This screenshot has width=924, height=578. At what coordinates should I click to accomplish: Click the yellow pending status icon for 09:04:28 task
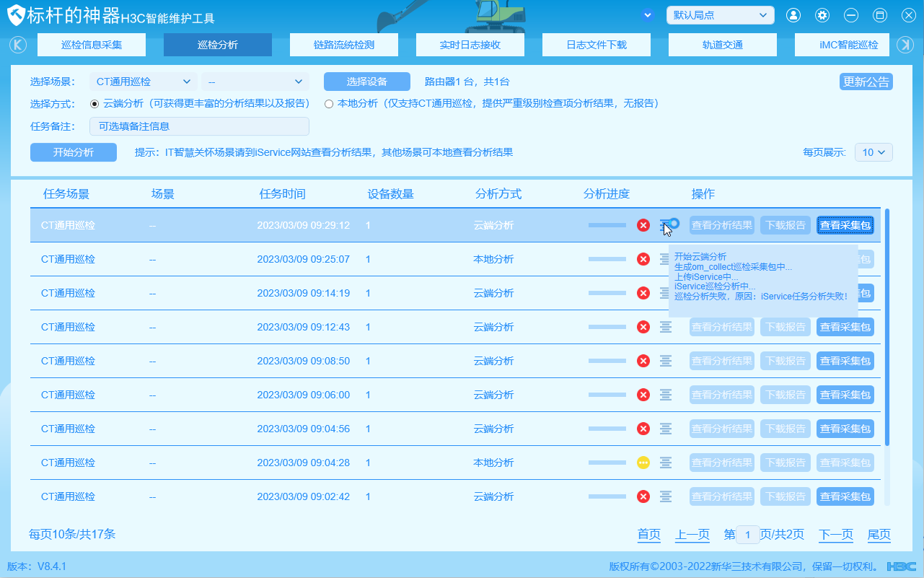click(x=643, y=463)
